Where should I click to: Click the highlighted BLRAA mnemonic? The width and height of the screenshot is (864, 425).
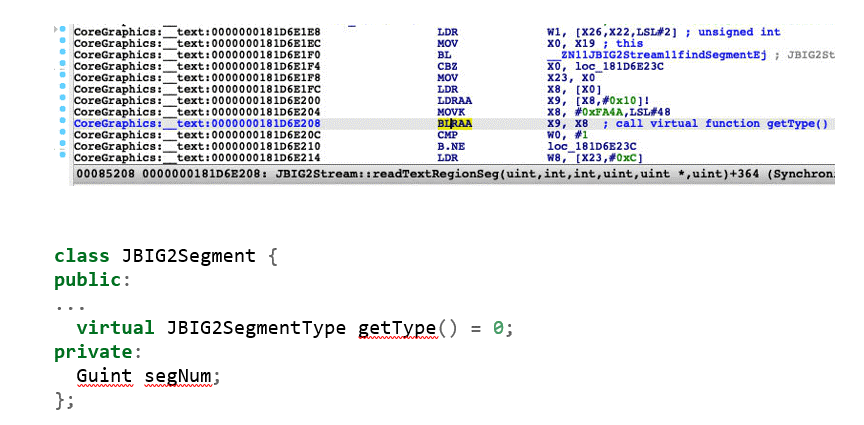[455, 123]
